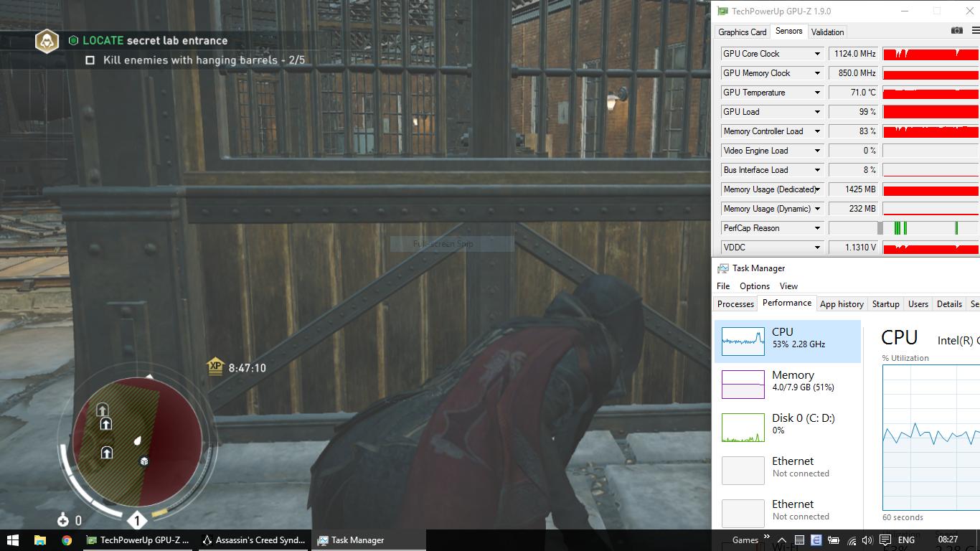Click the Task Manager taskbar button
Image resolution: width=980 pixels, height=551 pixels.
(368, 540)
